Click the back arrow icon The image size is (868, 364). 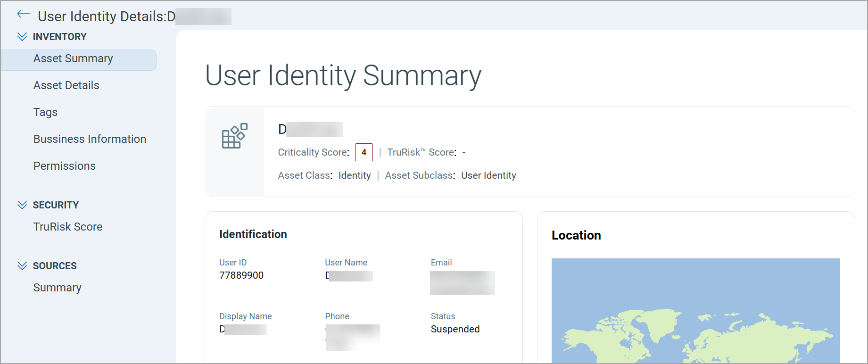click(23, 15)
